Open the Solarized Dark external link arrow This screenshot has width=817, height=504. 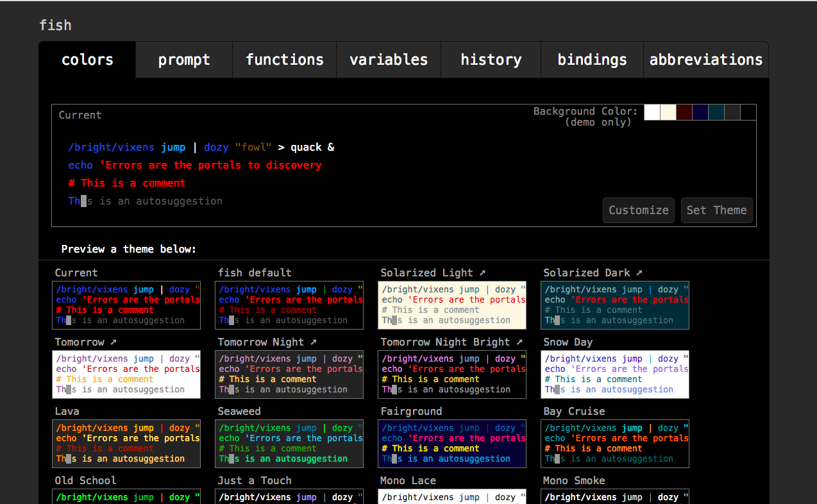click(639, 273)
